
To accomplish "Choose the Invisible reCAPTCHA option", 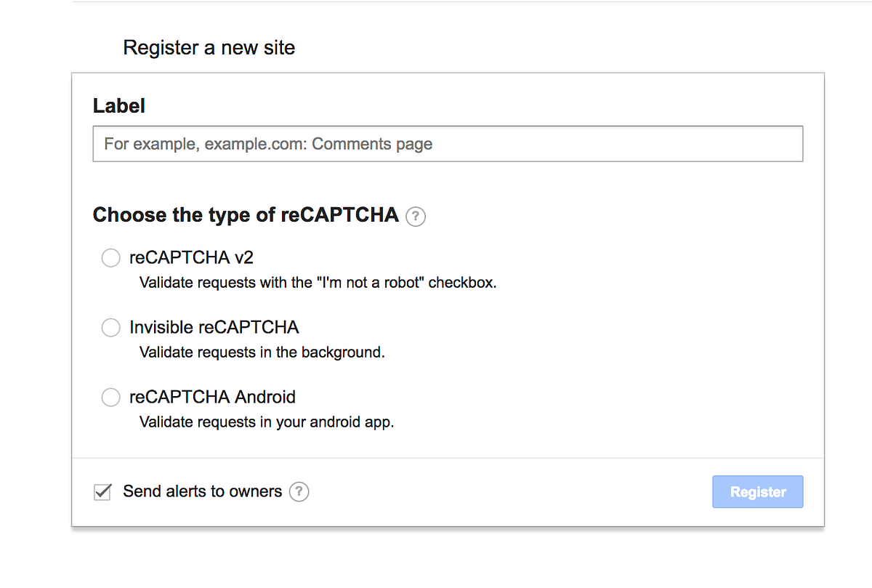I will [110, 327].
